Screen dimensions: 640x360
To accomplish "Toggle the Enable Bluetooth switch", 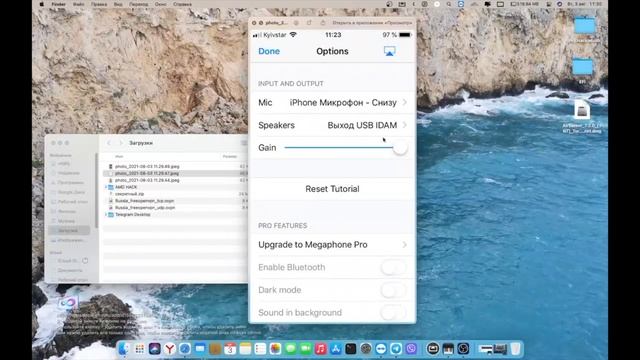I will click(393, 267).
